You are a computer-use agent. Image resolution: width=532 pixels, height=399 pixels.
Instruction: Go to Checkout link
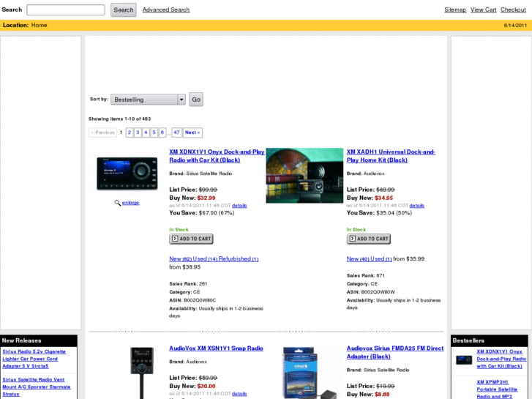click(513, 10)
